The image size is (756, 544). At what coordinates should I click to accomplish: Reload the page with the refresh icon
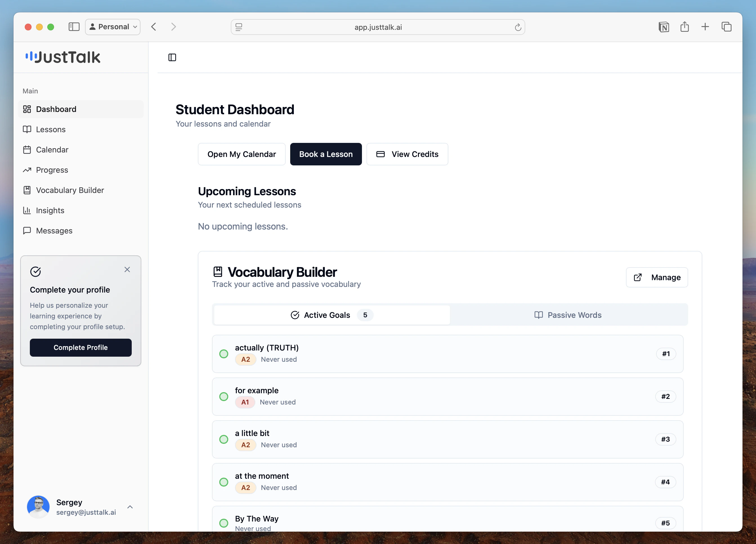tap(518, 27)
